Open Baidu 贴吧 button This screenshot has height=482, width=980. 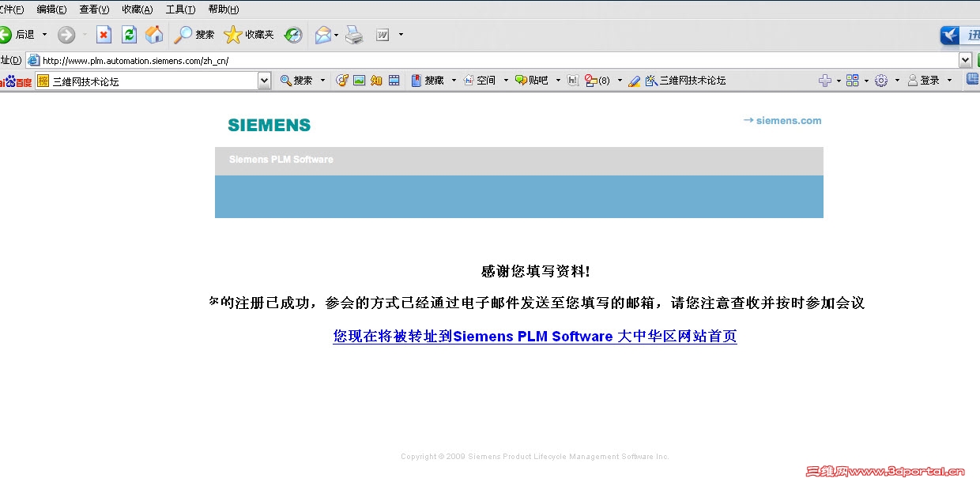(531, 81)
